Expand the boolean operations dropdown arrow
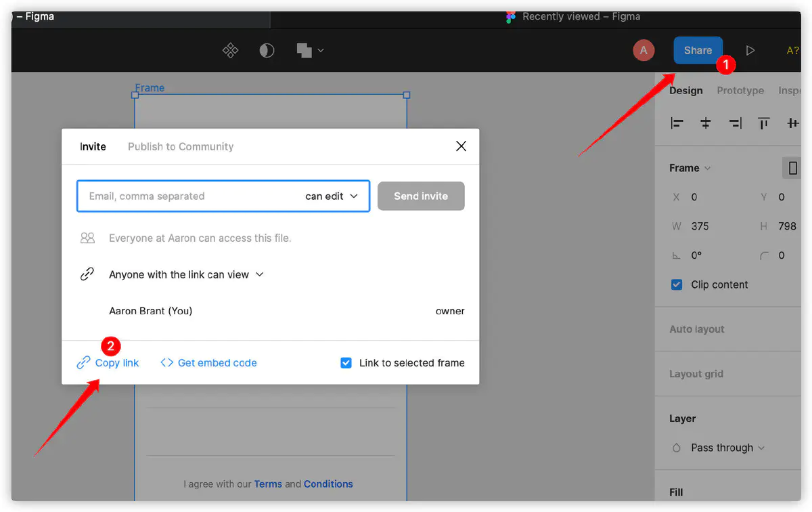 pyautogui.click(x=321, y=50)
